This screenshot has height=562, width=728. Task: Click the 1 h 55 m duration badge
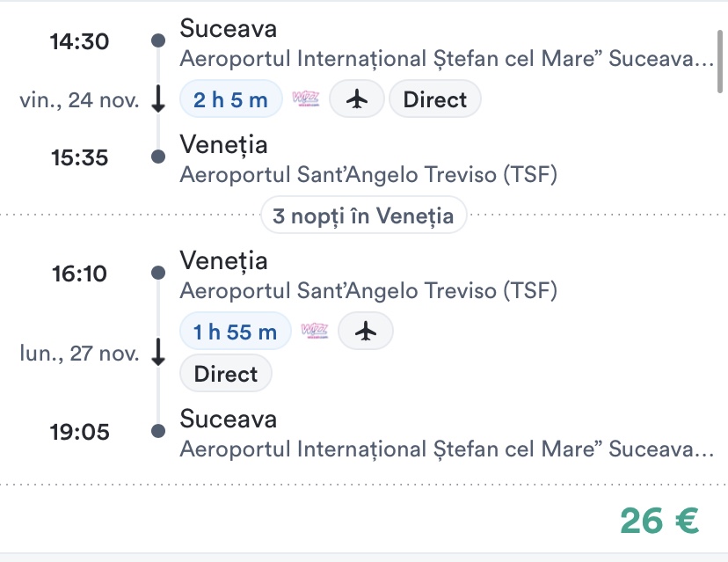[x=235, y=331]
